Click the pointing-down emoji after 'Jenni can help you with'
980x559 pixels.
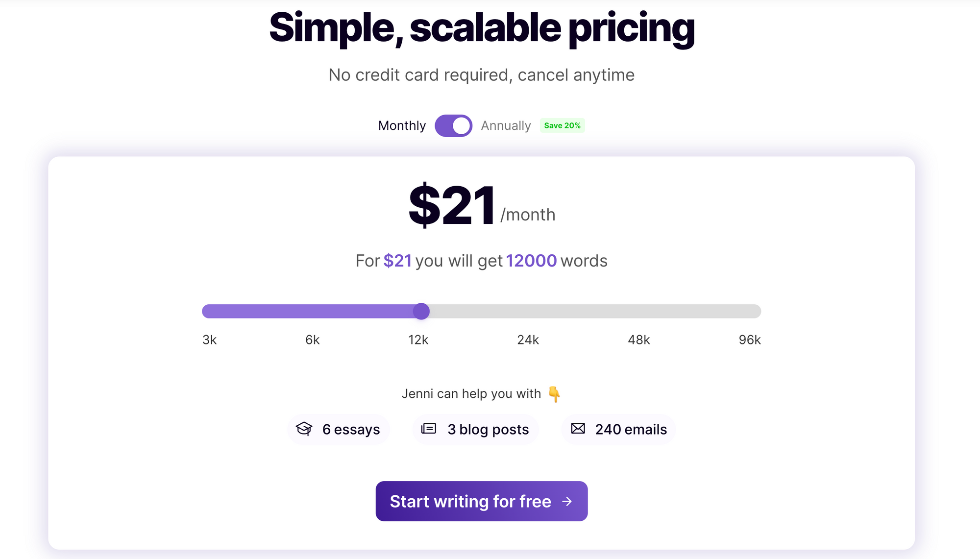pos(554,393)
